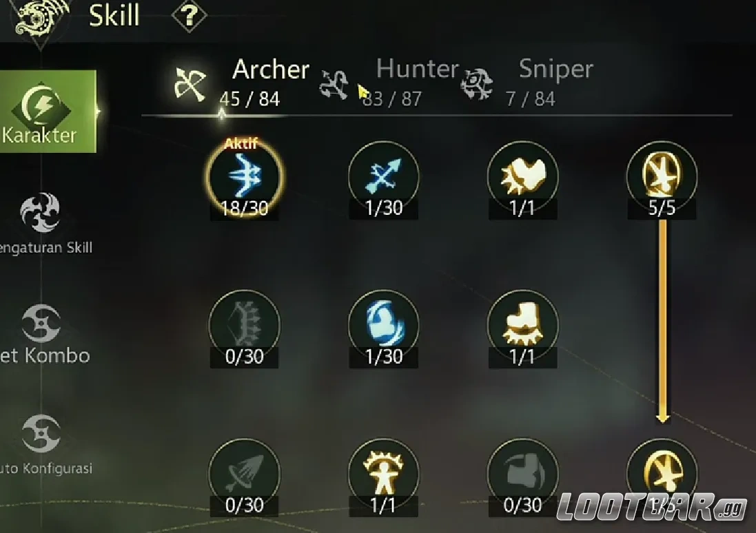Select the active 18/30 triple-arrow skill
The width and height of the screenshot is (756, 533).
245,178
